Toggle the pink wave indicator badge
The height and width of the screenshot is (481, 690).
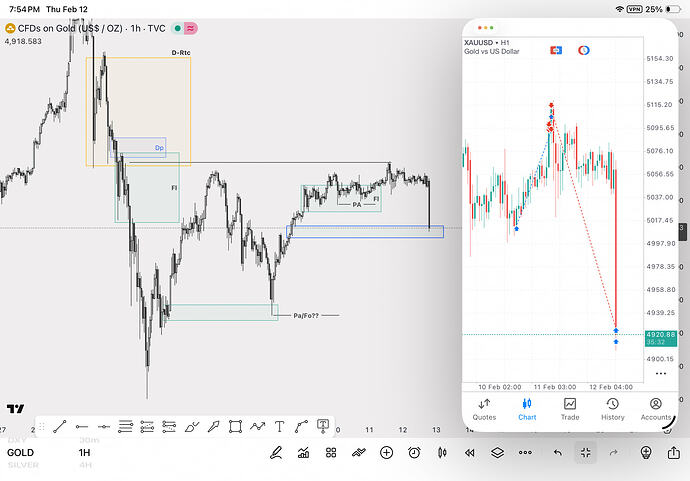[x=191, y=29]
